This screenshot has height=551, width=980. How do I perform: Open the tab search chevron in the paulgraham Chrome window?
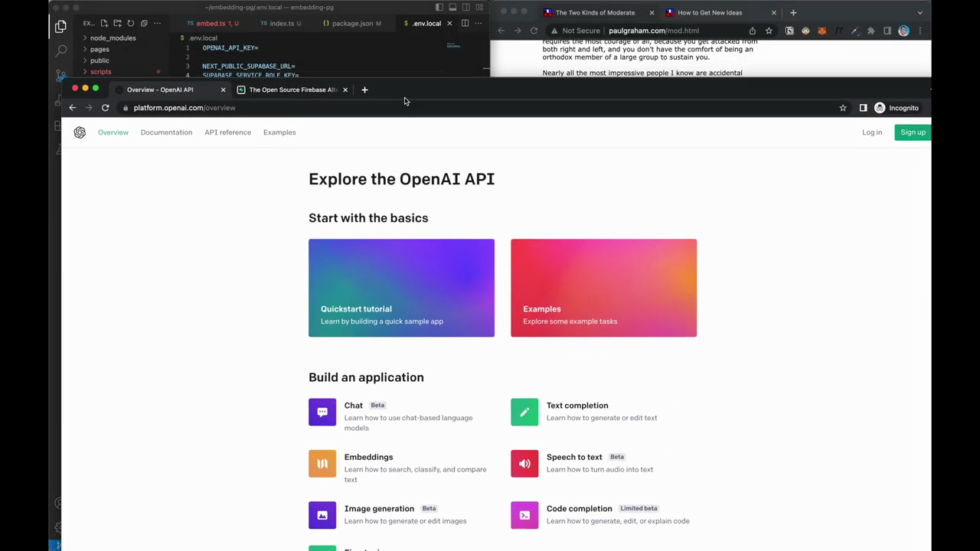point(920,12)
